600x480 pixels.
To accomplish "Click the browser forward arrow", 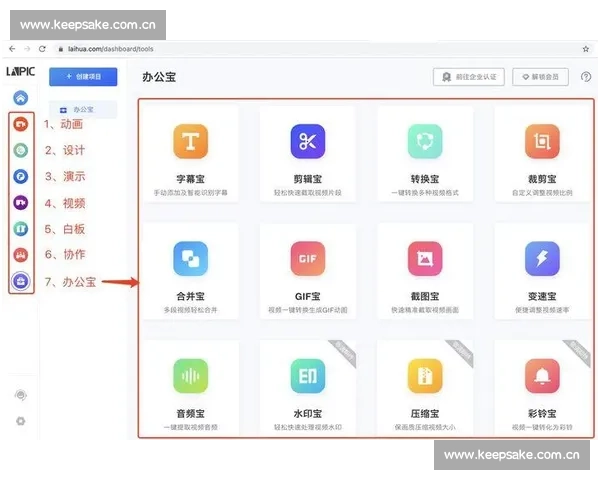I will click(x=27, y=49).
